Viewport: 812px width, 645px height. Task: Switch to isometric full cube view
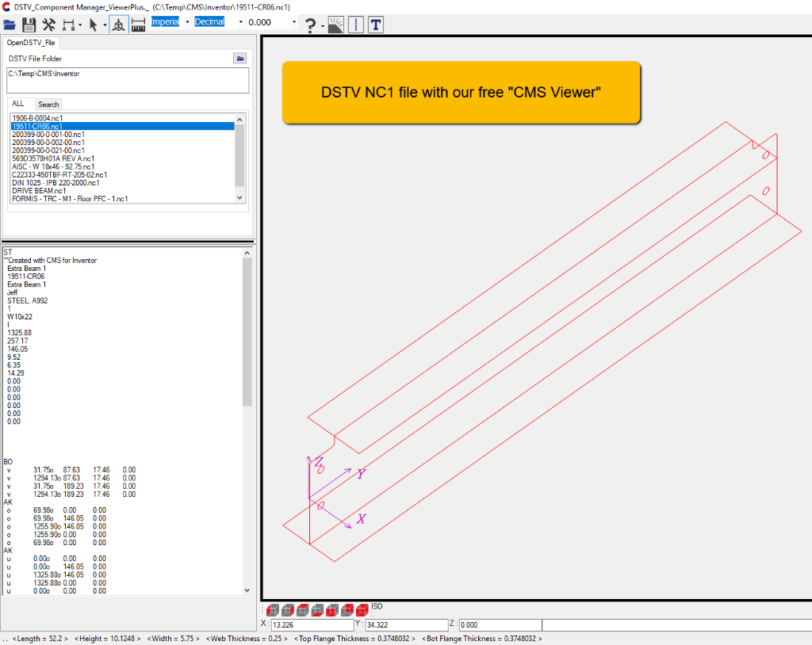pos(362,610)
